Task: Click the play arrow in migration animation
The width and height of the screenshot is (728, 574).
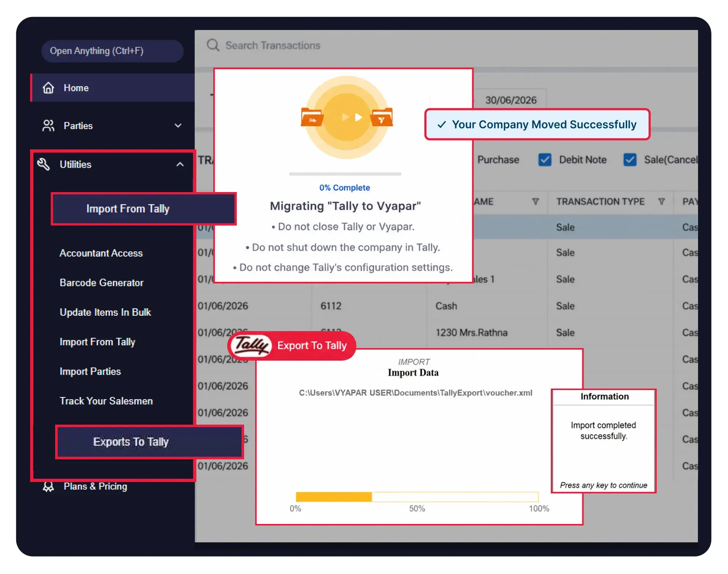Action: coord(358,117)
